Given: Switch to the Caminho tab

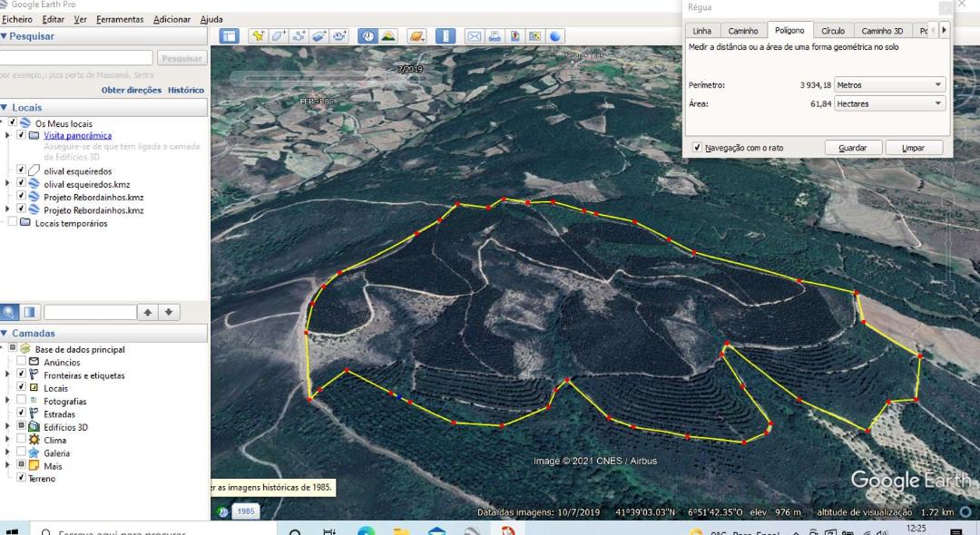Looking at the screenshot, I should click(743, 31).
